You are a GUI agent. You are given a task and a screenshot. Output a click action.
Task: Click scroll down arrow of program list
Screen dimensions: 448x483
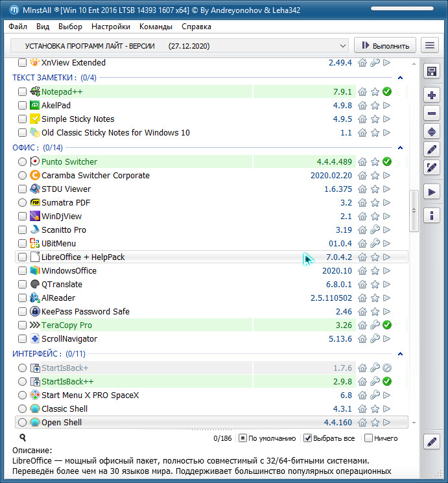[x=414, y=423]
